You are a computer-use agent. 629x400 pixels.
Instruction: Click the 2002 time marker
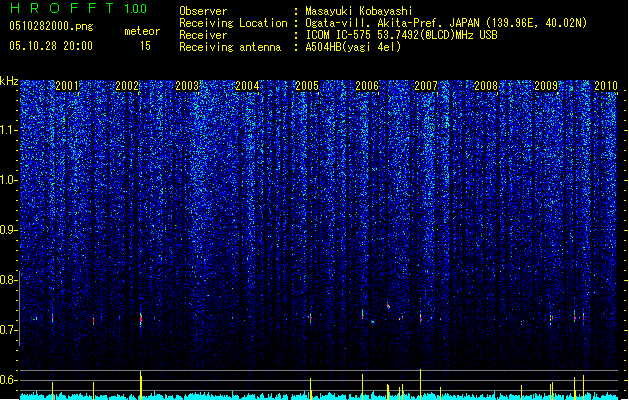pyautogui.click(x=127, y=86)
